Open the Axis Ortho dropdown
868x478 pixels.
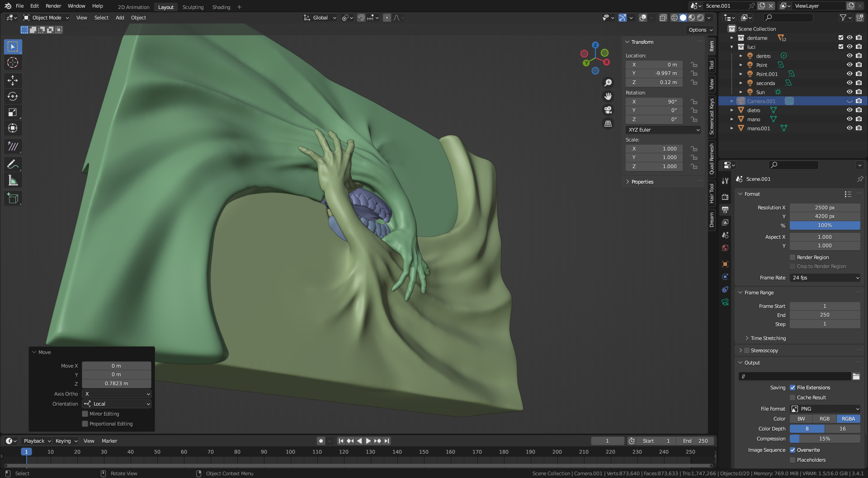pyautogui.click(x=117, y=394)
